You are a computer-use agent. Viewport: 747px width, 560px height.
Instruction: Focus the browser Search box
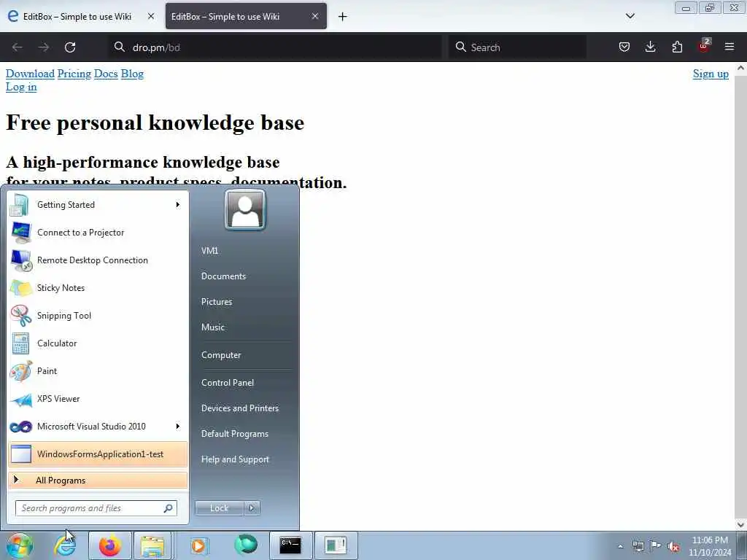(518, 47)
